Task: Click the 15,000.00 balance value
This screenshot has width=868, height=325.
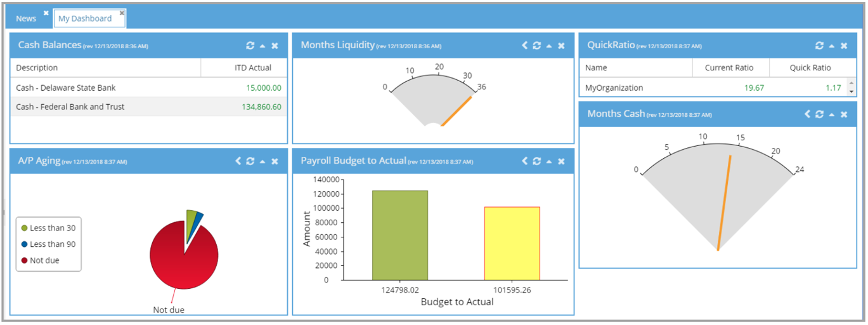Action: point(264,88)
